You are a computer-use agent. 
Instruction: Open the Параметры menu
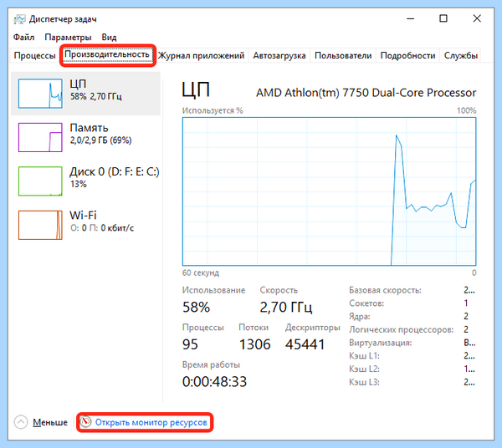pyautogui.click(x=68, y=37)
